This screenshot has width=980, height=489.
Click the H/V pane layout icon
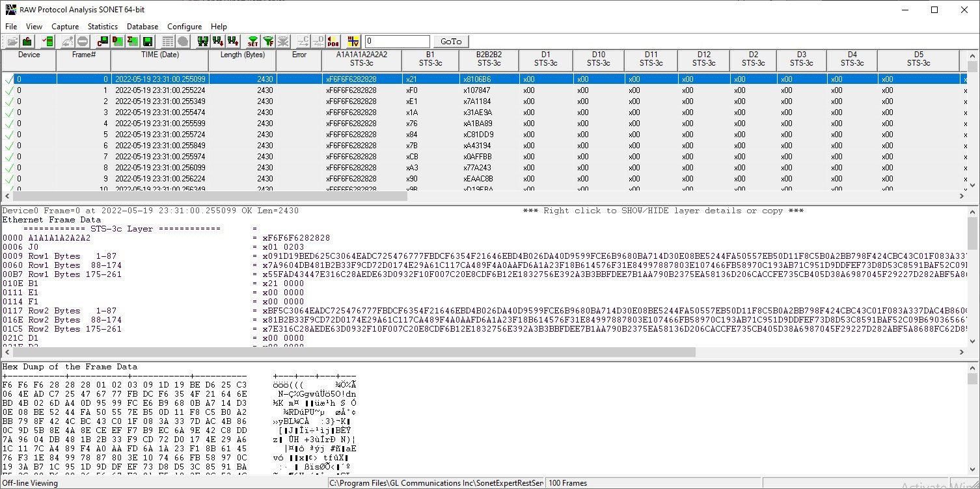point(353,42)
